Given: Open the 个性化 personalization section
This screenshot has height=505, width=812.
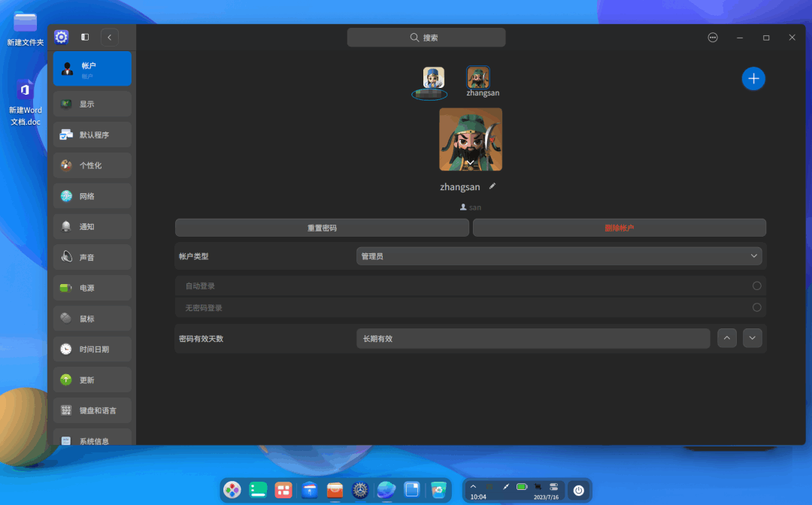Looking at the screenshot, I should click(92, 165).
